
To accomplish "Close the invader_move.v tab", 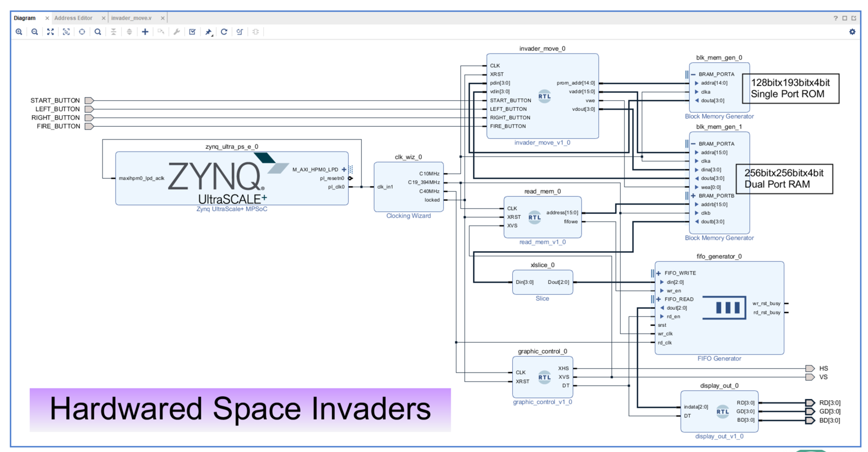I will pyautogui.click(x=162, y=18).
